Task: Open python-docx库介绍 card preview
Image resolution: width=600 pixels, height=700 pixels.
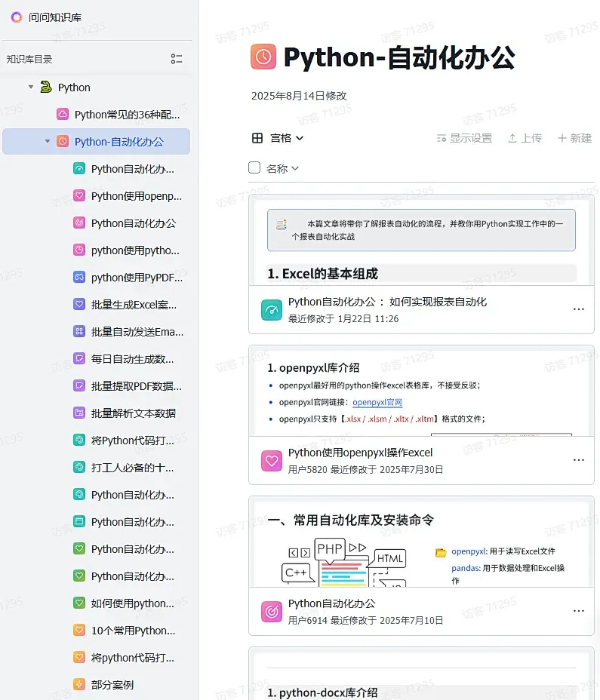Action: coord(421,674)
